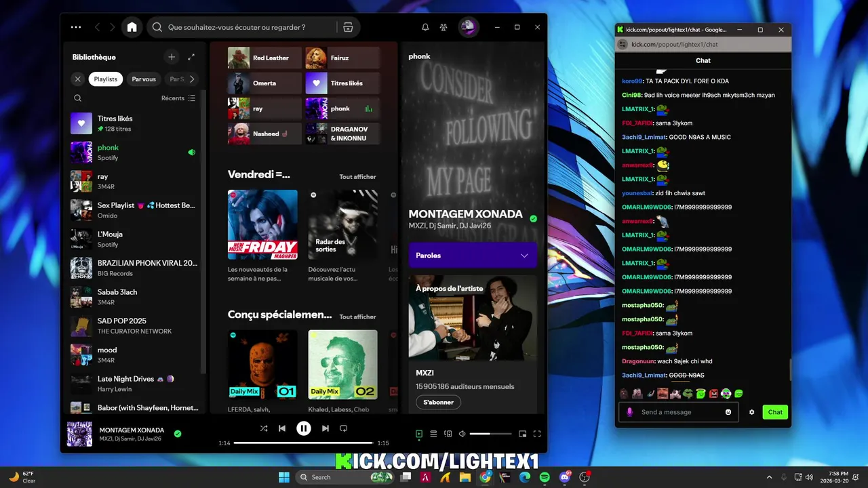Click Tout afficher for Conçu spécialement section
Viewport: 868px width, 488px height.
click(x=357, y=317)
